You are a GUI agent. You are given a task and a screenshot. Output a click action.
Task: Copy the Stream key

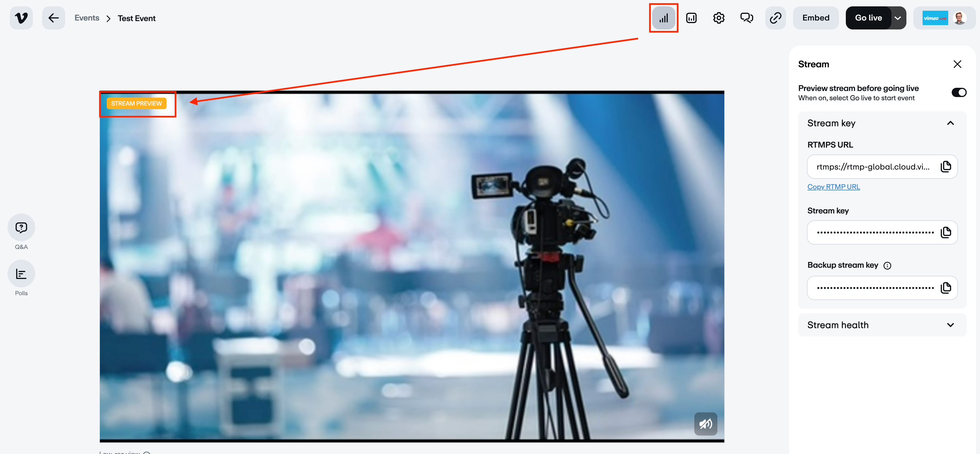tap(946, 232)
